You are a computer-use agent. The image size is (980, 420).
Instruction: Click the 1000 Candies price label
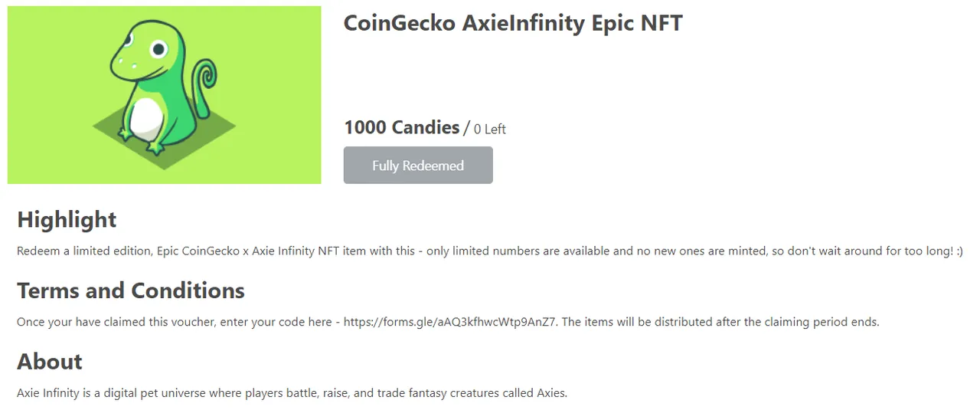[x=401, y=127]
